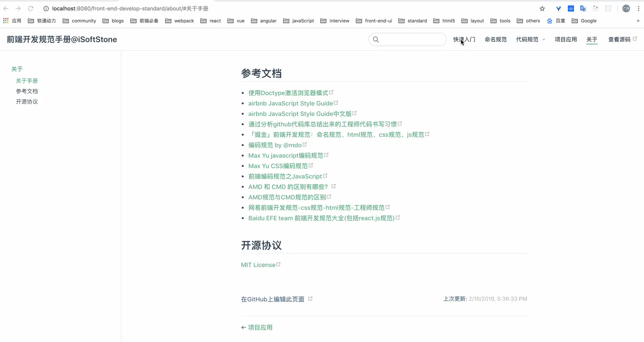
Task: Select the 关于 nav item
Action: click(x=592, y=39)
